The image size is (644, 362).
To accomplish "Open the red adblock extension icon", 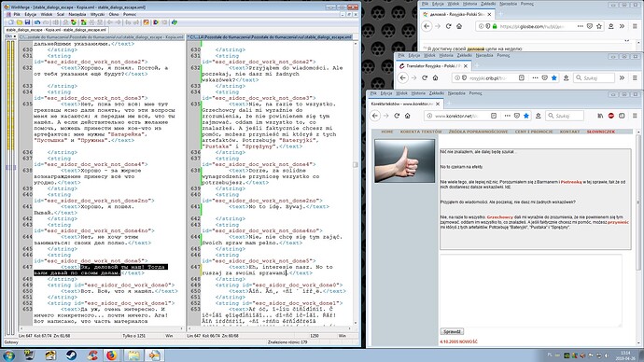I will tap(611, 116).
